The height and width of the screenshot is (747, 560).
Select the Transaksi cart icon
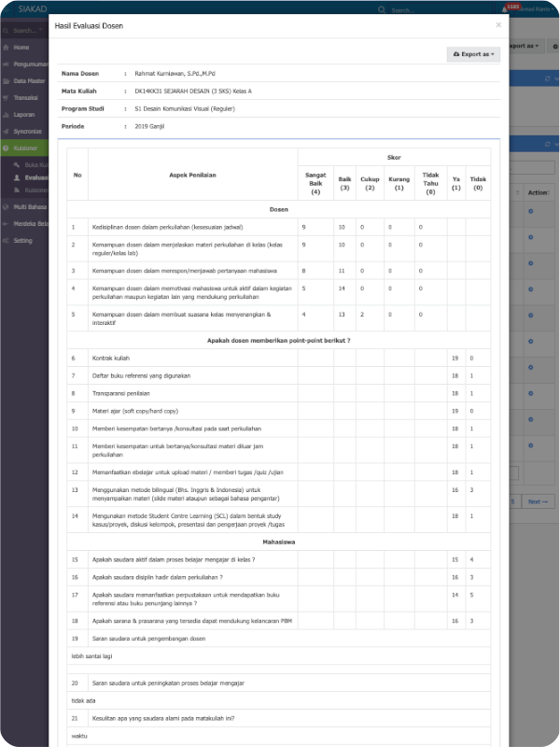[x=7, y=98]
